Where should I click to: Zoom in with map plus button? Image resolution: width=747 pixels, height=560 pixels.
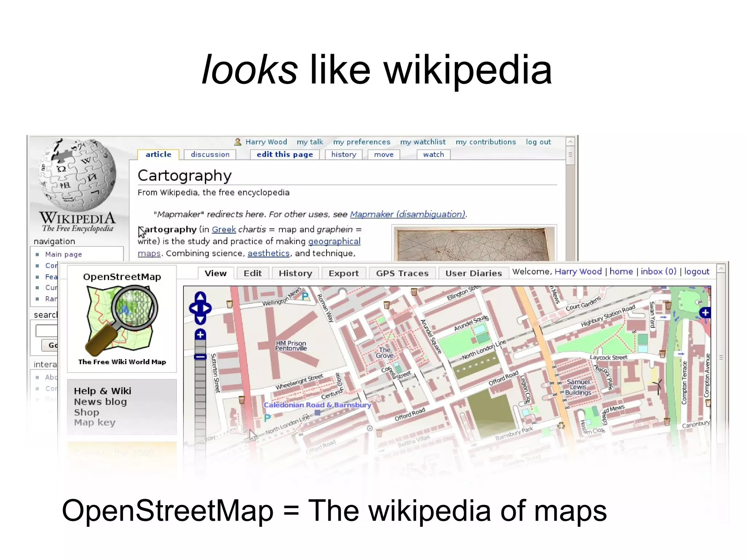point(200,334)
